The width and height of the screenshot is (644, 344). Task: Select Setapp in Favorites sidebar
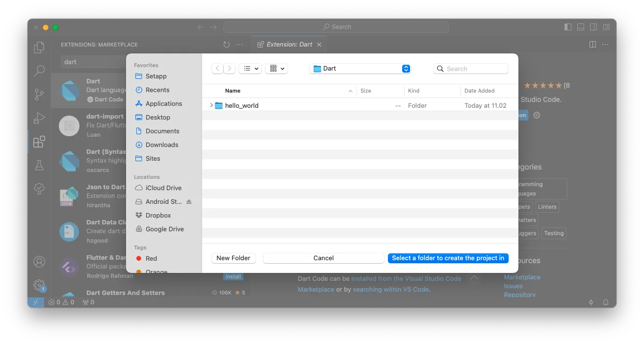point(156,76)
